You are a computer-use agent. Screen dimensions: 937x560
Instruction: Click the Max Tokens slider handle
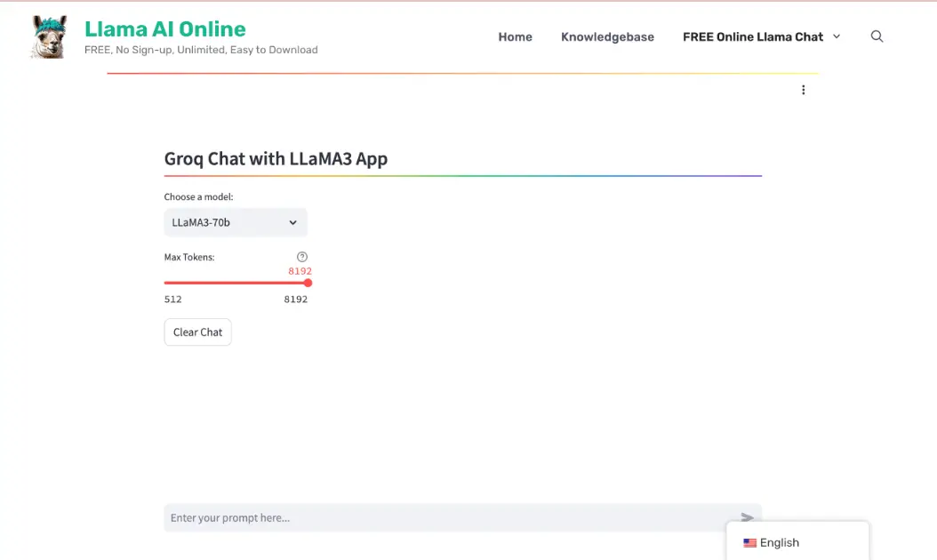307,283
